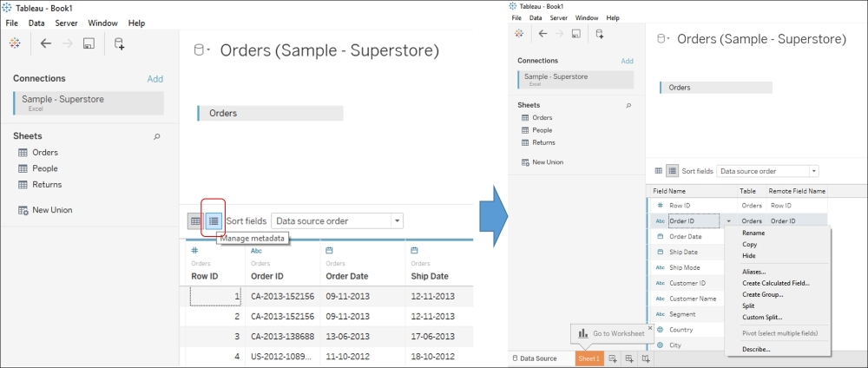The width and height of the screenshot is (868, 368).
Task: Click the save icon in right window toolbar
Action: coord(576,34)
